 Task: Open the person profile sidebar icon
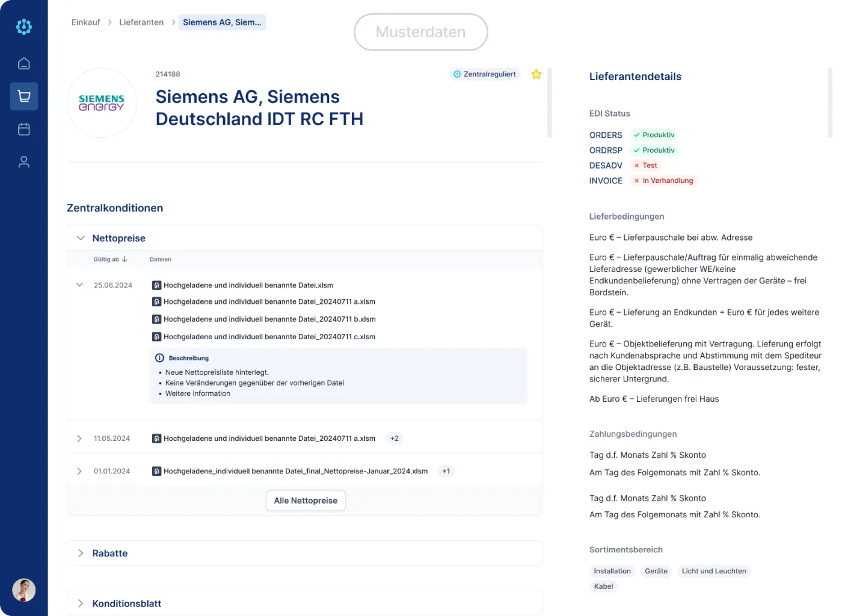click(x=24, y=162)
